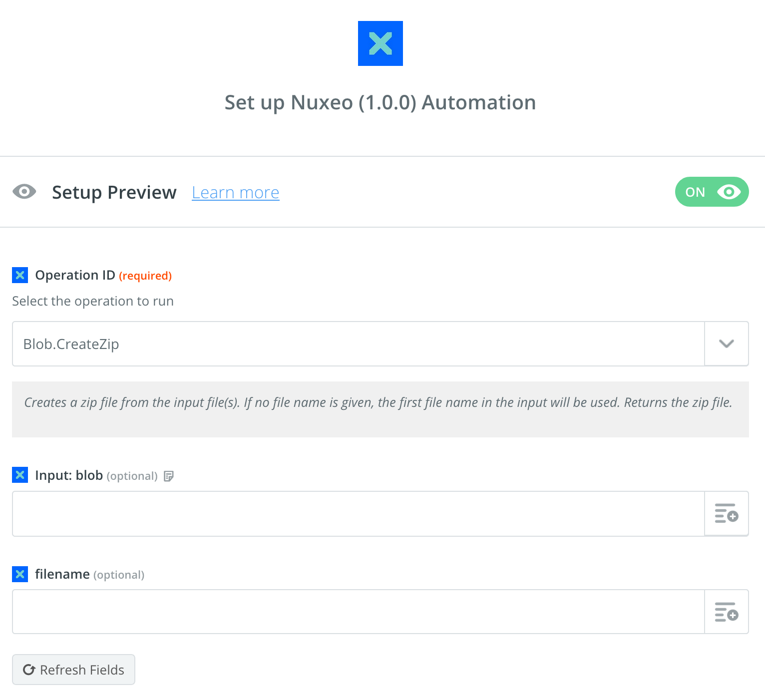
Task: Click the note icon beside Input: blob label
Action: pos(169,476)
